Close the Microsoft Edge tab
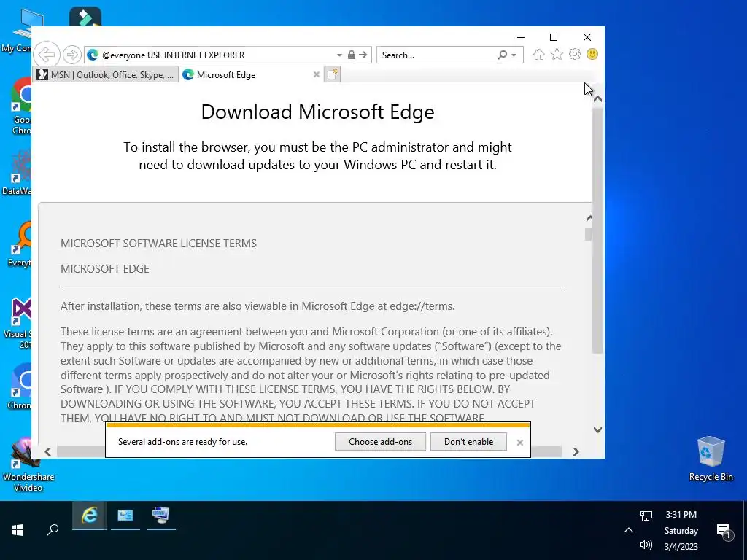 click(317, 75)
